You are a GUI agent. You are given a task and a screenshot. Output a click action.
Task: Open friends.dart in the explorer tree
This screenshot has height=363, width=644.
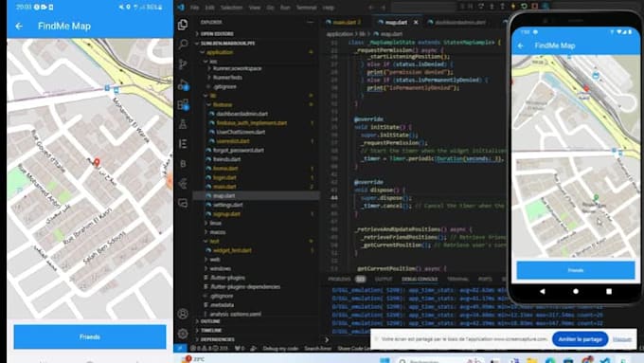(226, 159)
